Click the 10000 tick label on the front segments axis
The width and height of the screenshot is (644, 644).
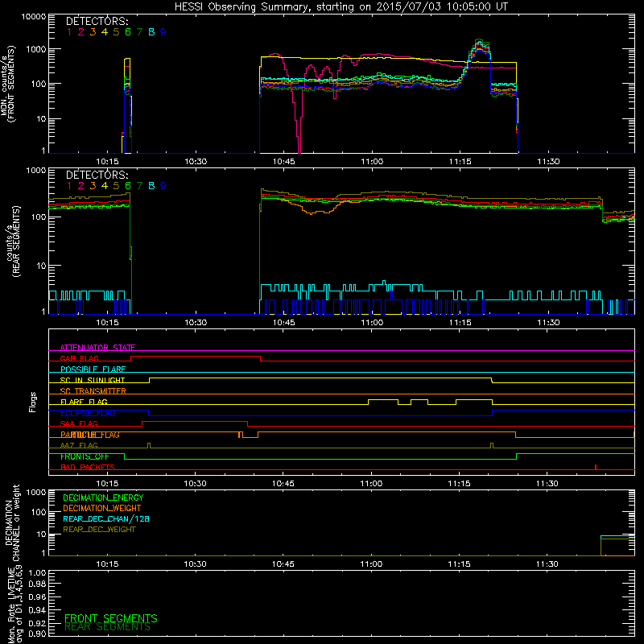click(x=34, y=17)
